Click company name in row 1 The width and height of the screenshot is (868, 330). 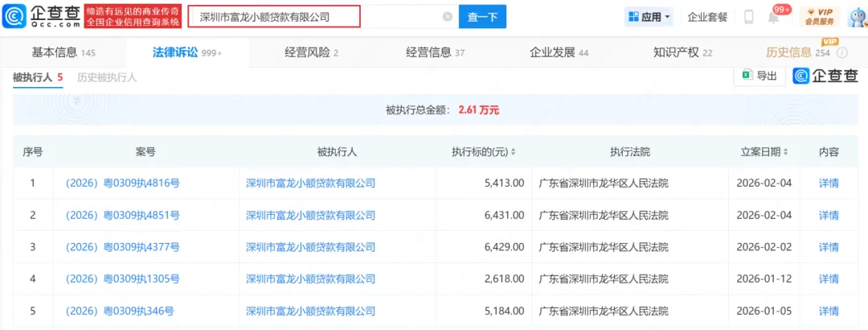310,183
